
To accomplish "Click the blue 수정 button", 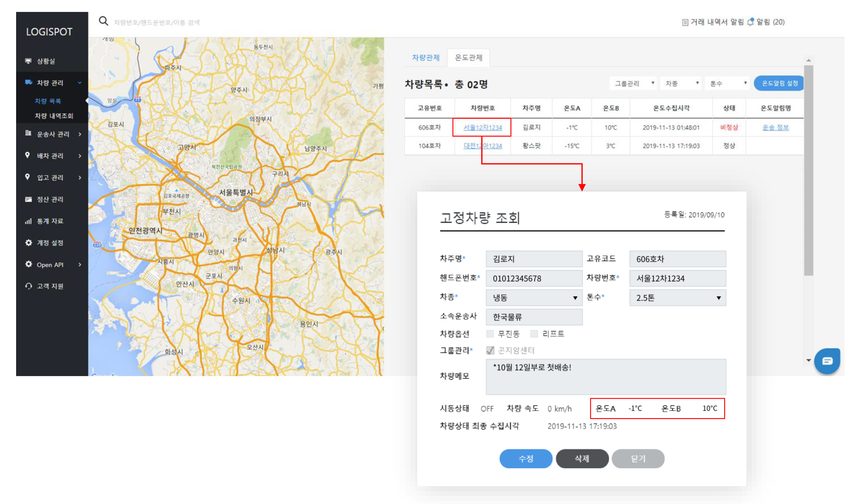I will tap(526, 459).
